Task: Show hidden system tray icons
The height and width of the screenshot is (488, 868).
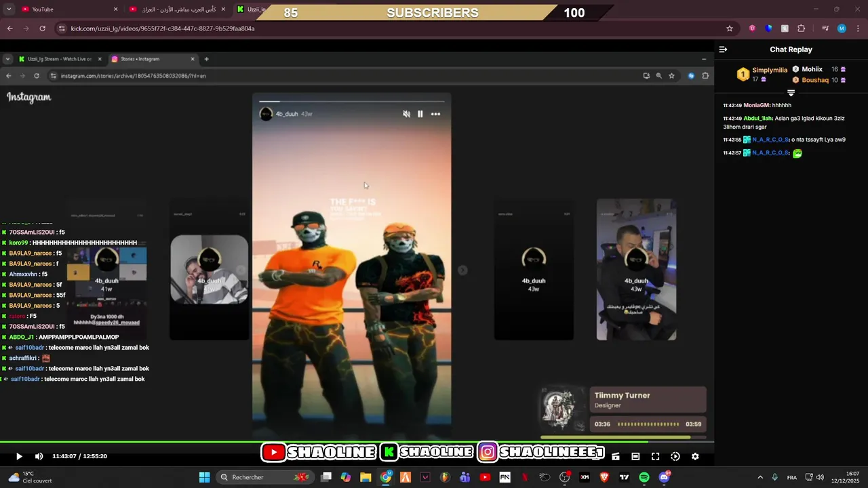Action: pyautogui.click(x=759, y=477)
